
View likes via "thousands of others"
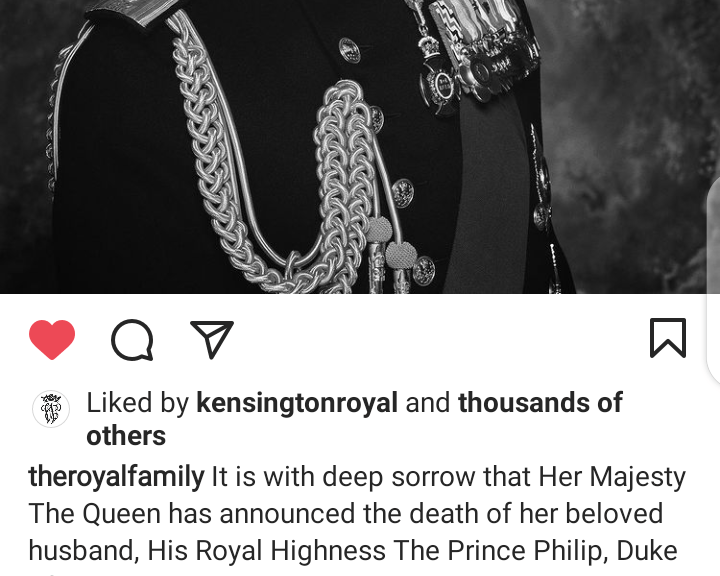click(354, 419)
